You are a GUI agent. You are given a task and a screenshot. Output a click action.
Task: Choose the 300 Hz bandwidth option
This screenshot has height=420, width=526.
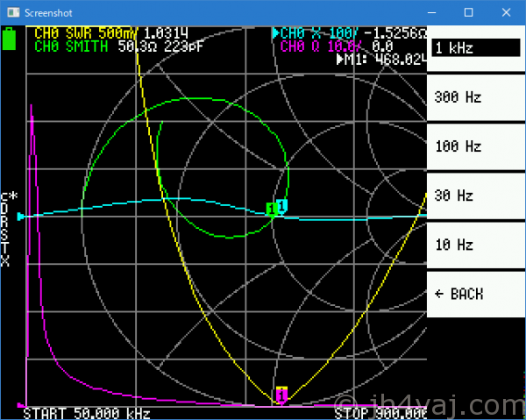(474, 97)
